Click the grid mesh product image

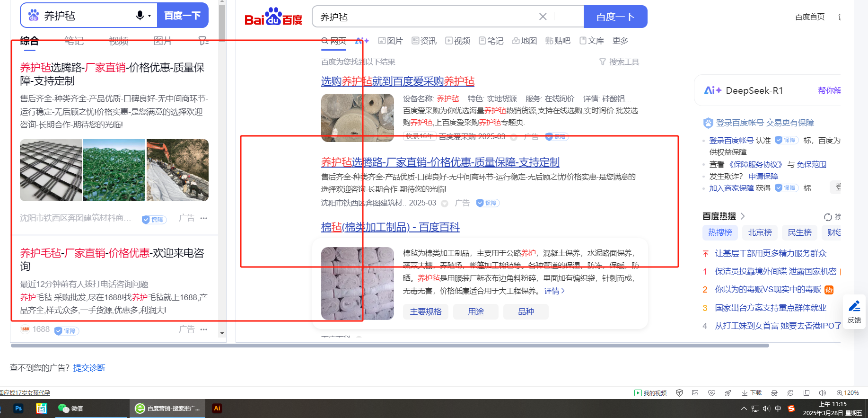tap(51, 170)
